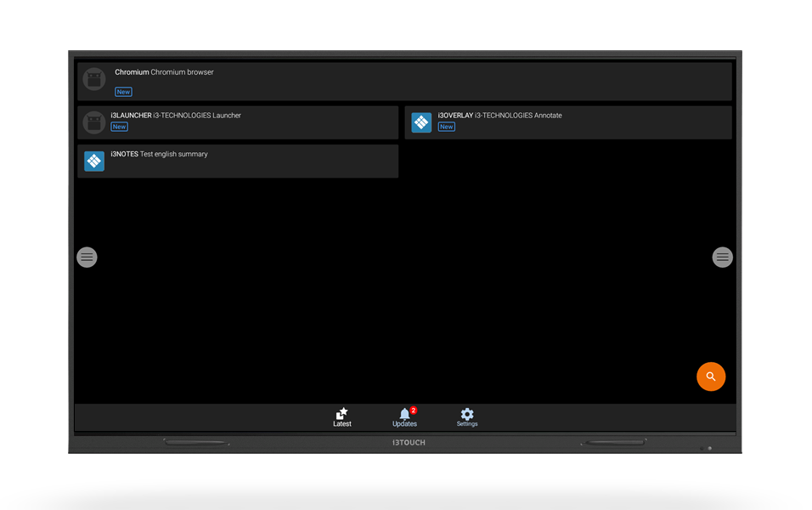Click the red notification badge on Updates

(x=414, y=410)
